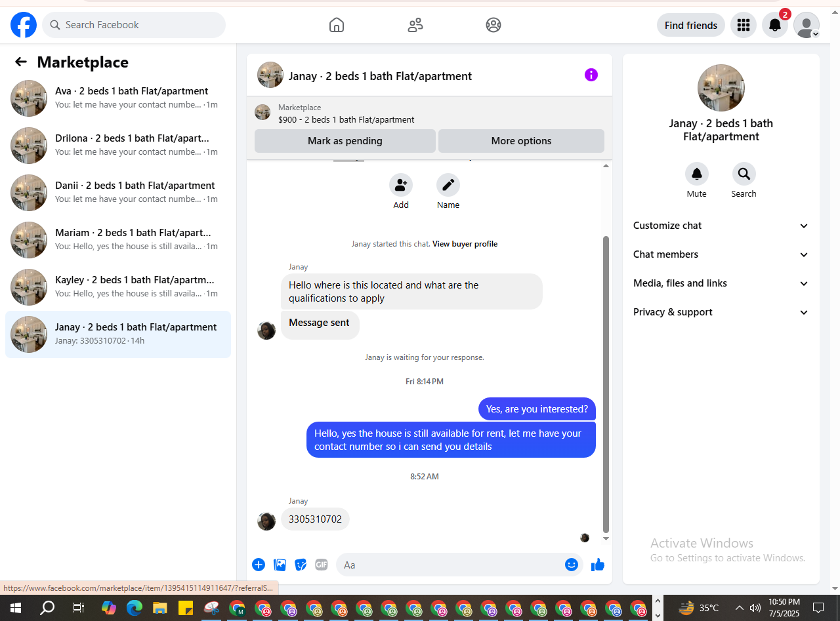Click large listing thumbnail in right panel
The width and height of the screenshot is (840, 621).
pyautogui.click(x=721, y=88)
